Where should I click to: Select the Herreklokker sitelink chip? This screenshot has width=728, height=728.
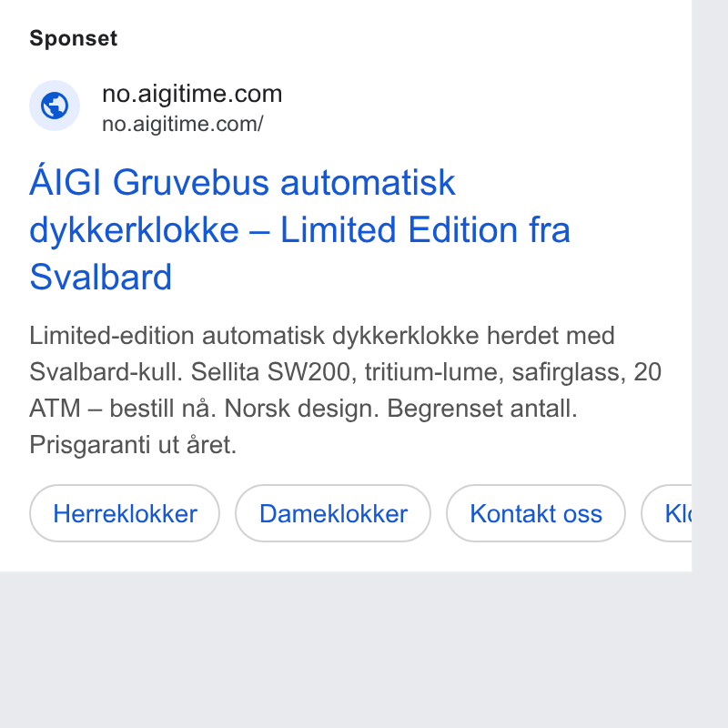click(x=125, y=513)
